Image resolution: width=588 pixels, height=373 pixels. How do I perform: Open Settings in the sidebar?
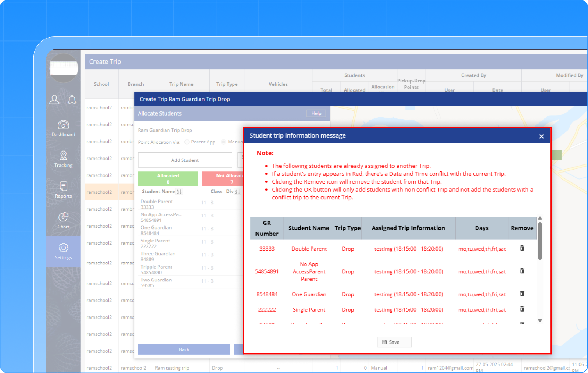click(x=63, y=252)
